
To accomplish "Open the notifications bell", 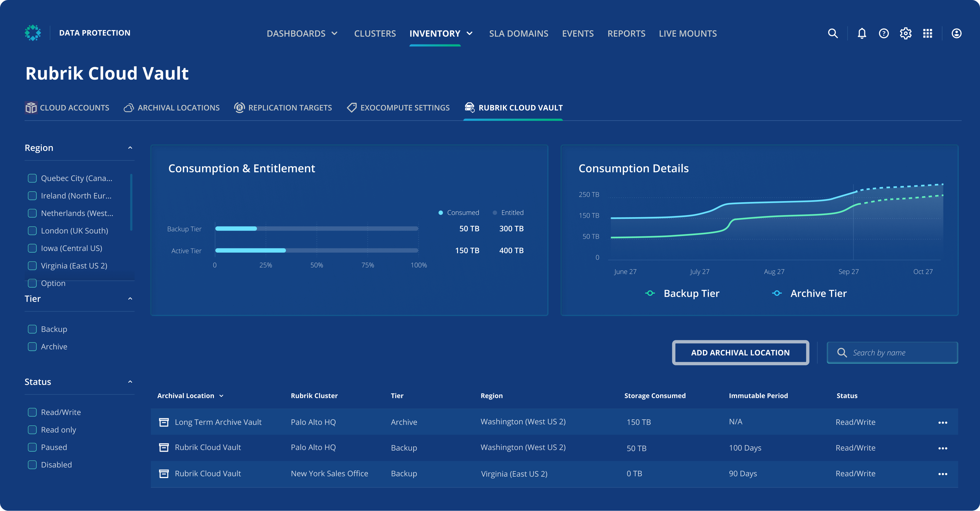I will coord(862,34).
